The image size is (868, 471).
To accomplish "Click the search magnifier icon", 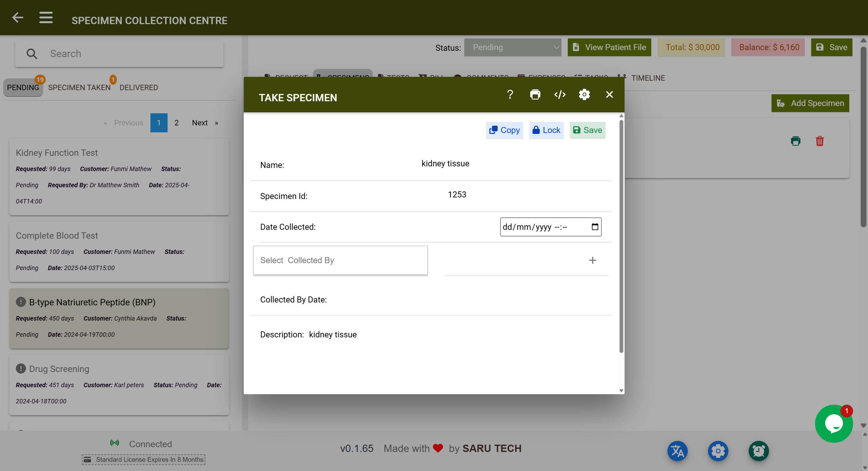I will [32, 54].
